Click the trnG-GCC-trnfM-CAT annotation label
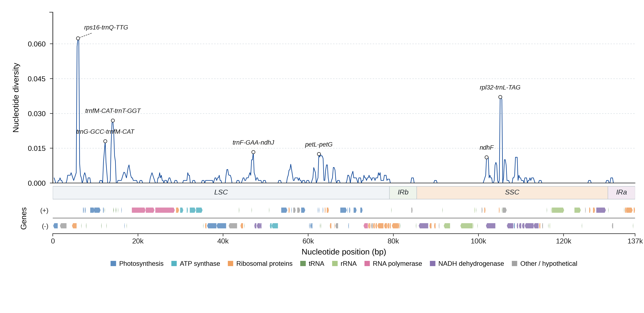The height and width of the screenshot is (313, 644). pos(105,132)
